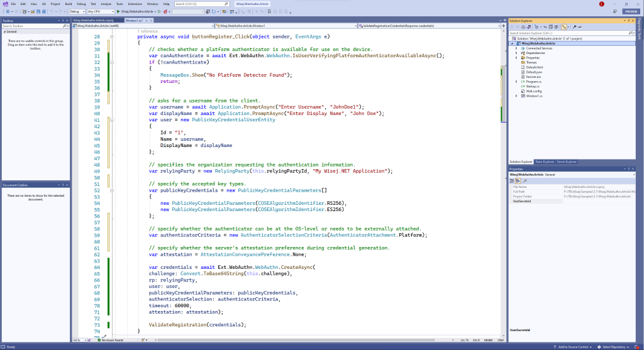Click Property Pages wrench icon in Properties panel

525,181
